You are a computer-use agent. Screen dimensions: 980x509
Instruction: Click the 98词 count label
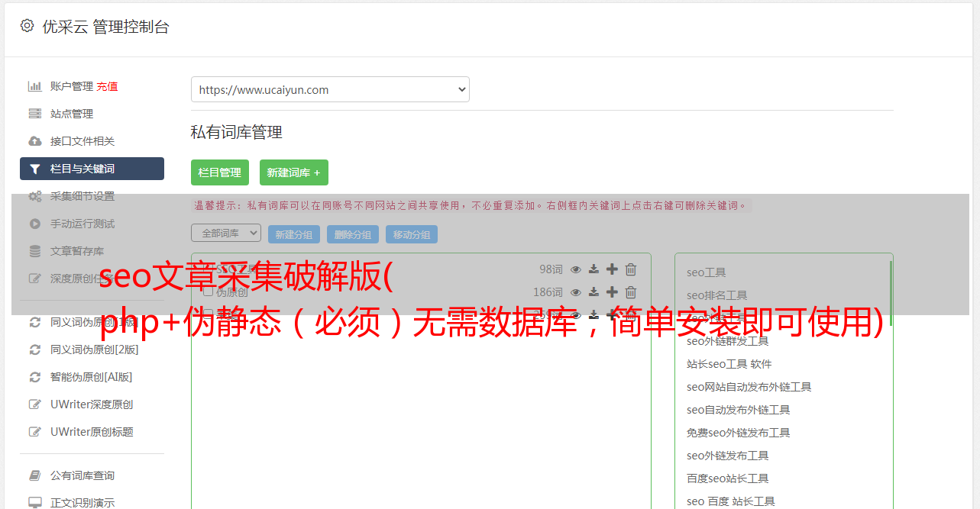pyautogui.click(x=551, y=269)
